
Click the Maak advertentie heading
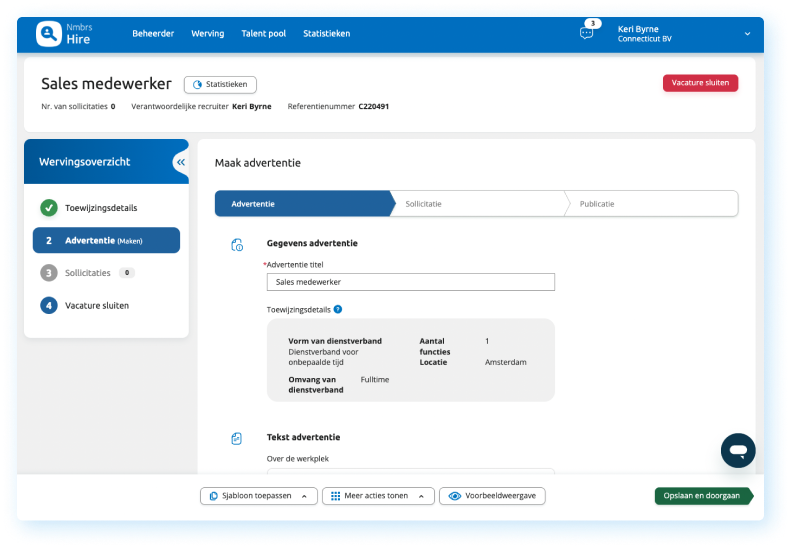point(258,163)
